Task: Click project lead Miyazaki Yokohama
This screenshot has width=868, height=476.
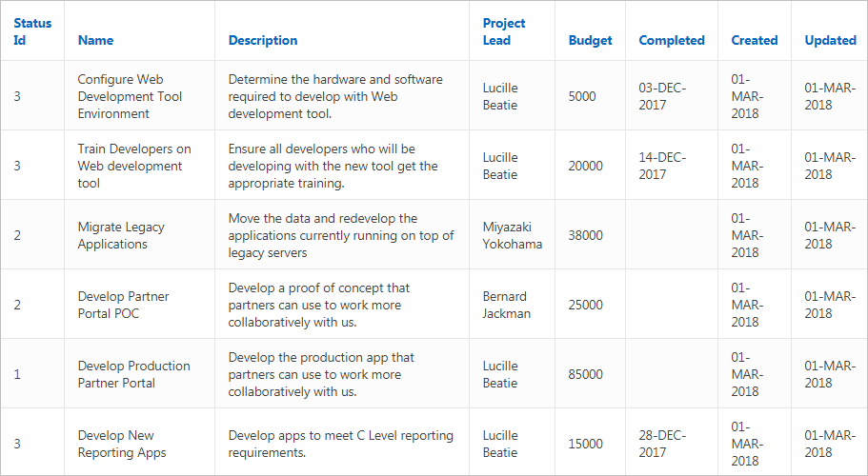Action: (x=512, y=235)
